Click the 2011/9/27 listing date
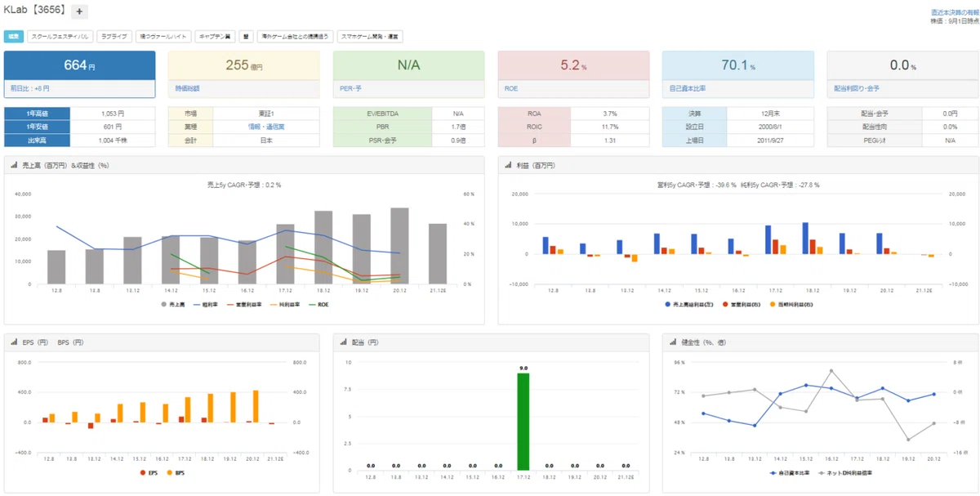The width and height of the screenshot is (980, 496). (768, 141)
